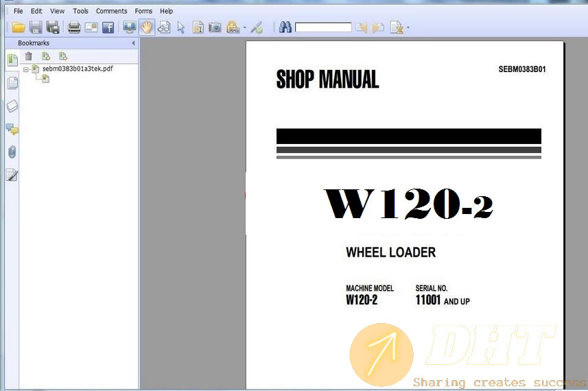Click the SERIAL NO. label
Viewport: 588px width, 391px height.
432,288
